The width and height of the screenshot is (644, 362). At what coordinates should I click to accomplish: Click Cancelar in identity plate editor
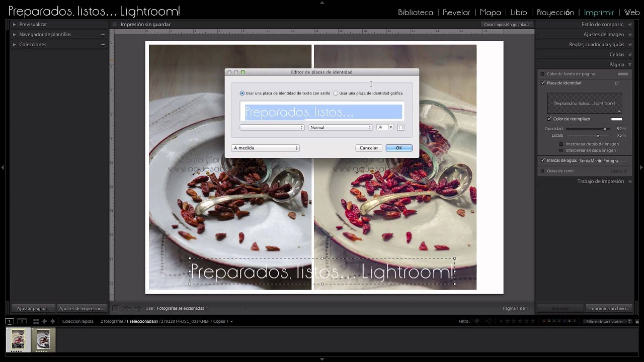369,148
